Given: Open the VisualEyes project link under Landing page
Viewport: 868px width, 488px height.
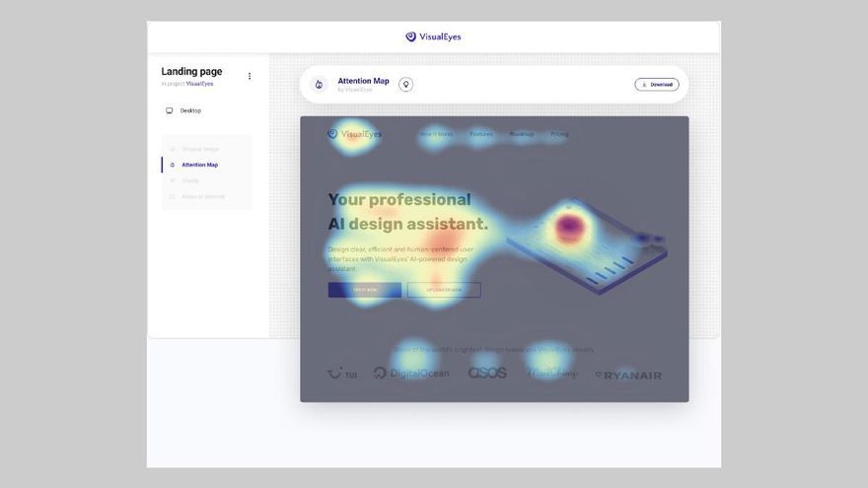Looking at the screenshot, I should click(x=199, y=84).
